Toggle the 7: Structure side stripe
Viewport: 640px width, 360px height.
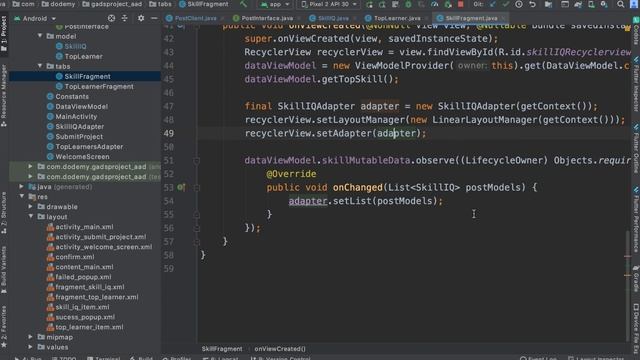(x=4, y=212)
